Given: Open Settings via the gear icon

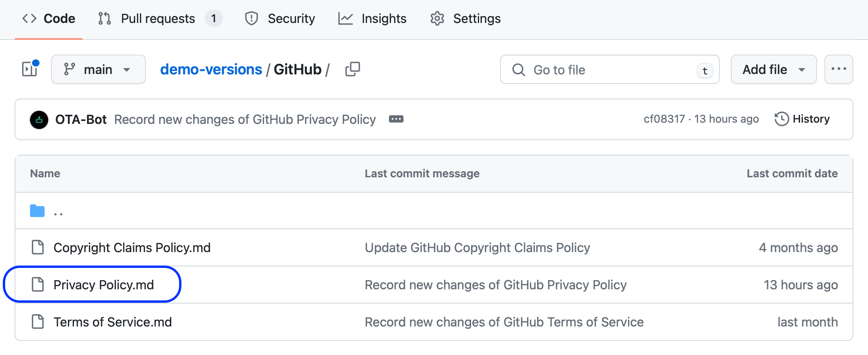Looking at the screenshot, I should 437,18.
